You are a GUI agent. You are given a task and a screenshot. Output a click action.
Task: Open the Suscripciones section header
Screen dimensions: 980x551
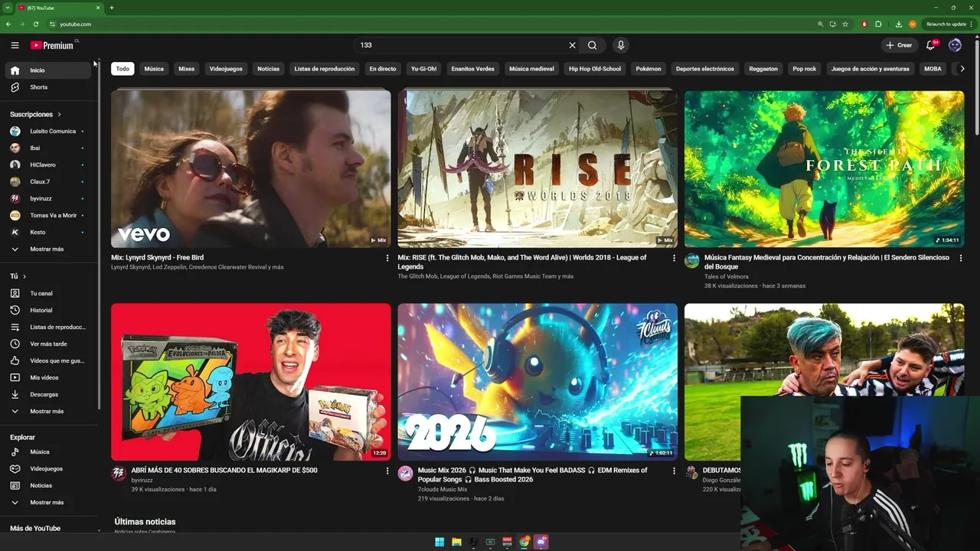pos(35,114)
